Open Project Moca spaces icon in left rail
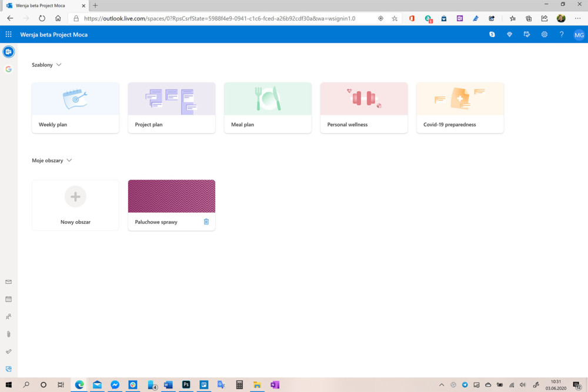The width and height of the screenshot is (588, 392). (x=9, y=368)
